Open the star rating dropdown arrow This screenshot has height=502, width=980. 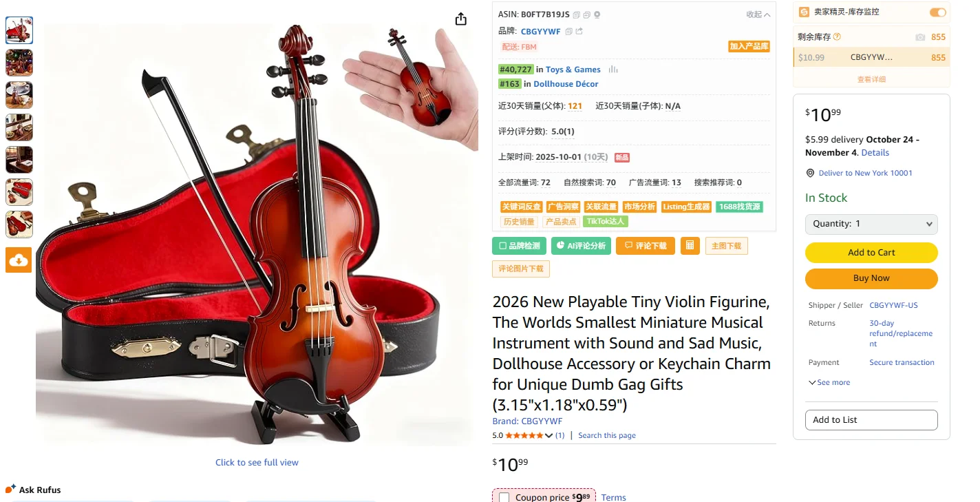(x=548, y=435)
